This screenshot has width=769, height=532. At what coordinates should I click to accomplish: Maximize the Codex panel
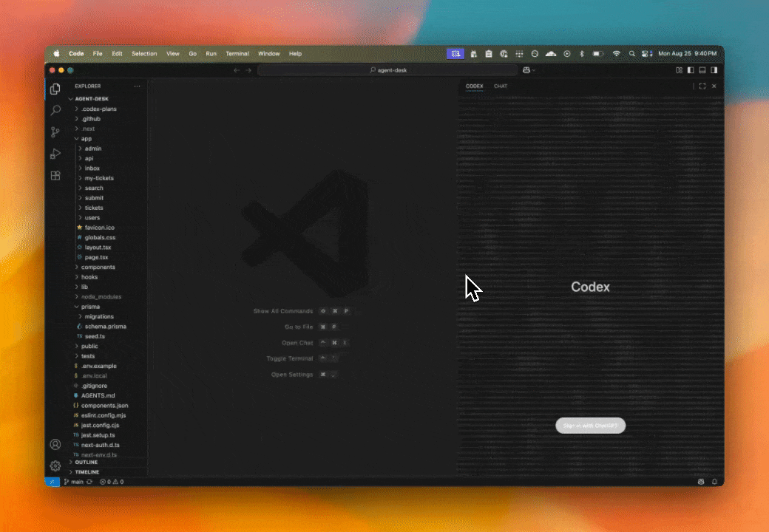click(x=702, y=86)
